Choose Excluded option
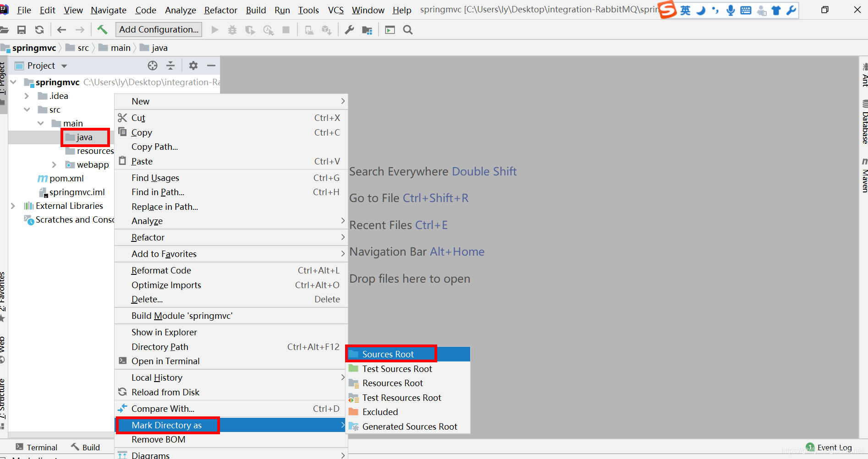This screenshot has width=868, height=459. pyautogui.click(x=408, y=412)
